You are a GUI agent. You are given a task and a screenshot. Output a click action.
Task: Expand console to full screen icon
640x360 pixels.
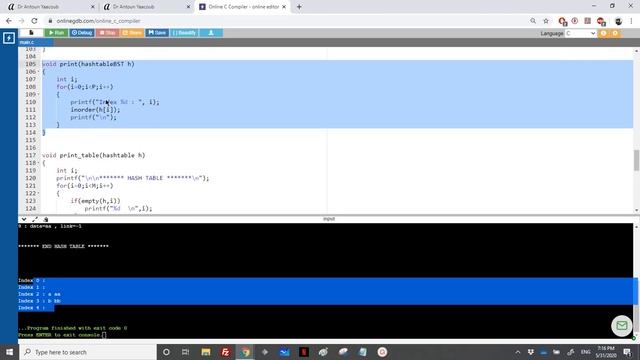[x=35, y=219]
